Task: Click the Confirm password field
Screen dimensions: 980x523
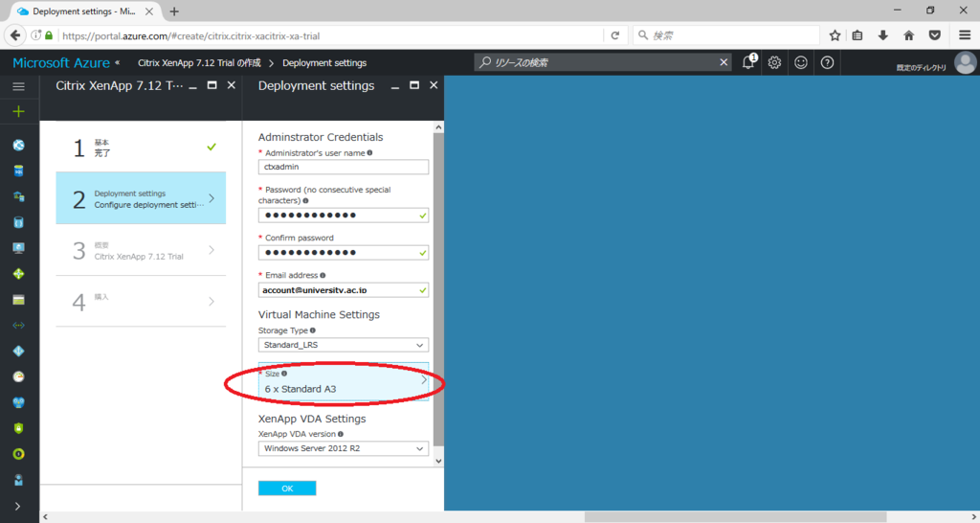Action: click(x=344, y=253)
